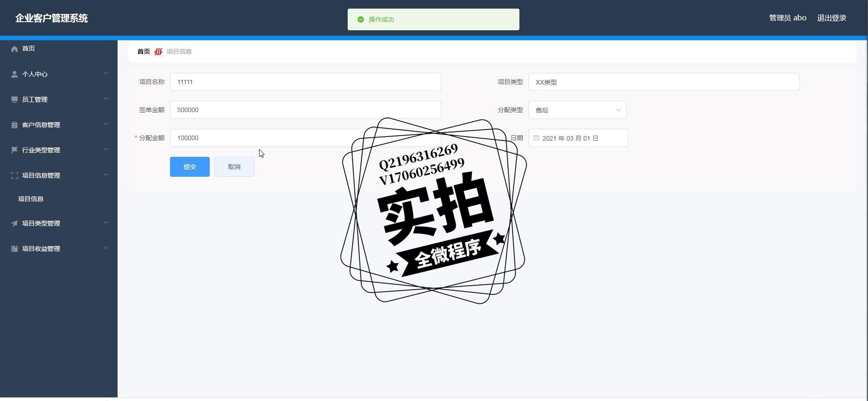Click the paper plane icon beside 项目类型管理
The image size is (868, 401).
point(14,223)
